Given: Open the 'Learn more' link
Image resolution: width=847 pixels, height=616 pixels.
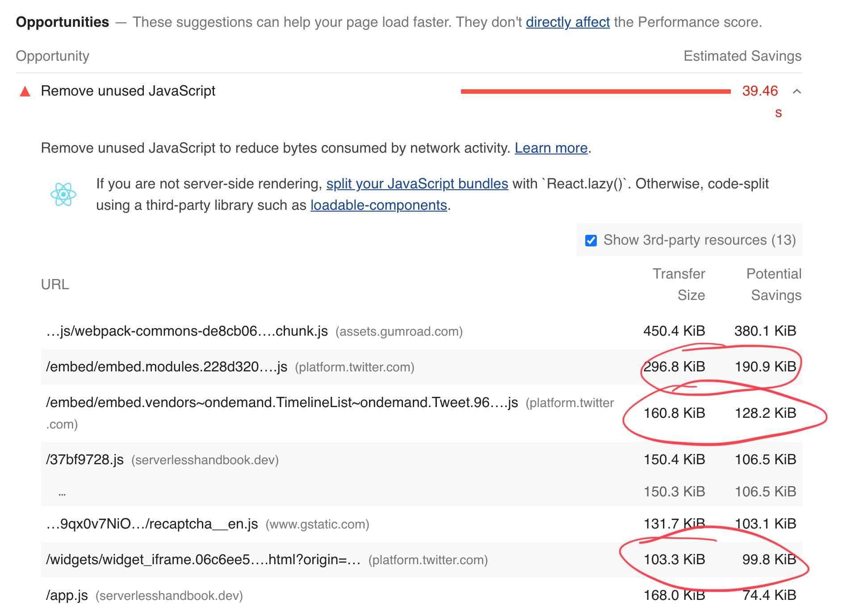Looking at the screenshot, I should coord(551,148).
